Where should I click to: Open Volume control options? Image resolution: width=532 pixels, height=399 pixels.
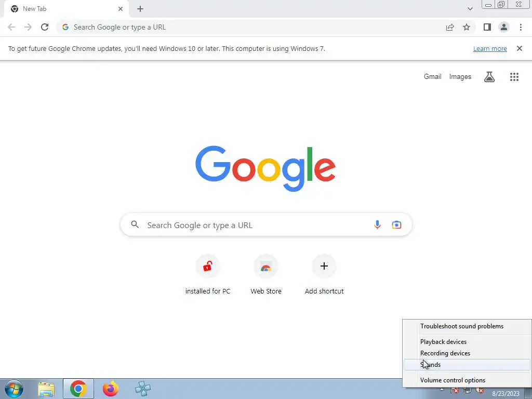click(x=467, y=380)
